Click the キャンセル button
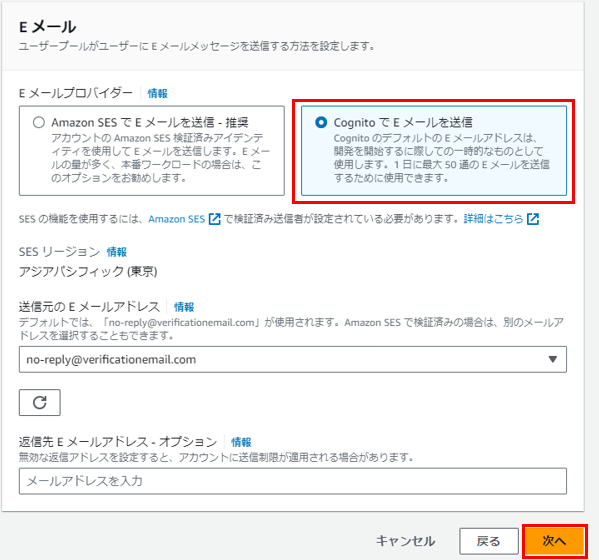 (405, 541)
